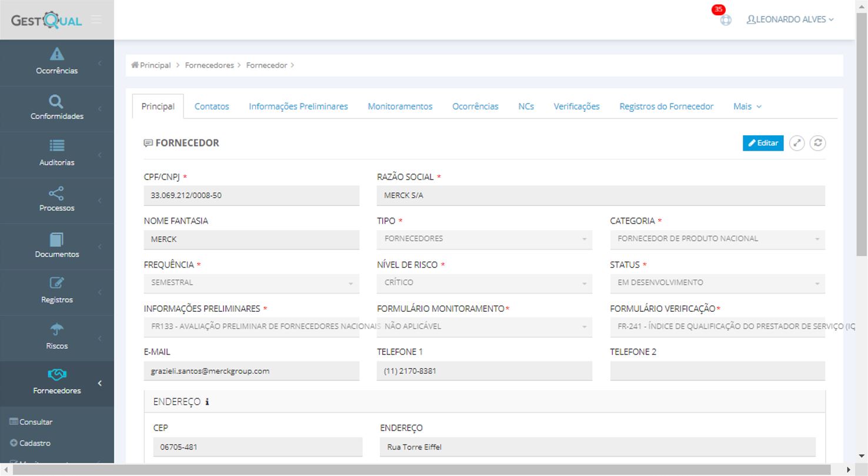This screenshot has width=868, height=476.
Task: Click the Endereço info icon
Action: [207, 402]
